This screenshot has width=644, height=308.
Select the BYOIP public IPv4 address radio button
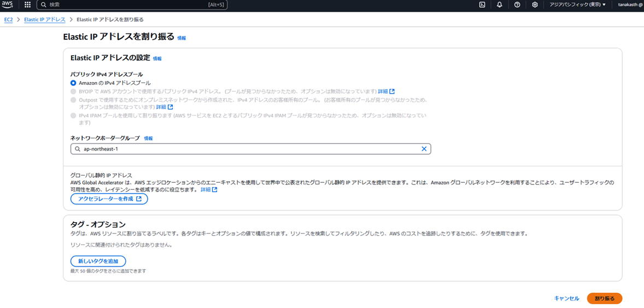point(73,91)
